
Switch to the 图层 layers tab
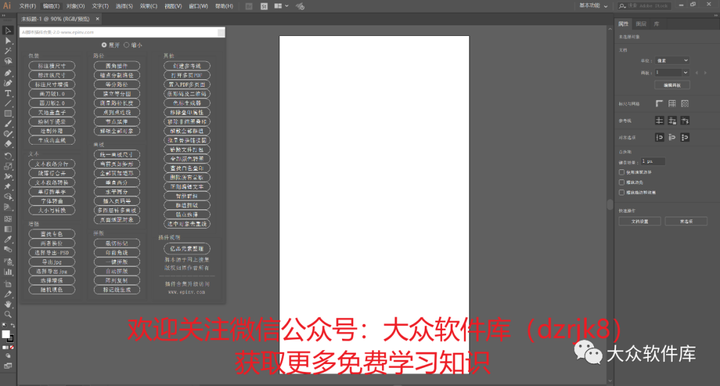[x=641, y=24]
